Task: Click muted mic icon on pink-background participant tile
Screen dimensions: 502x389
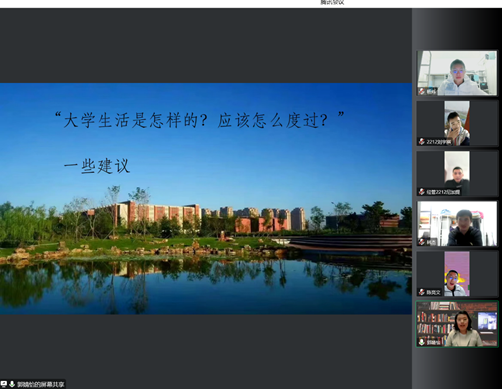Action: click(422, 292)
